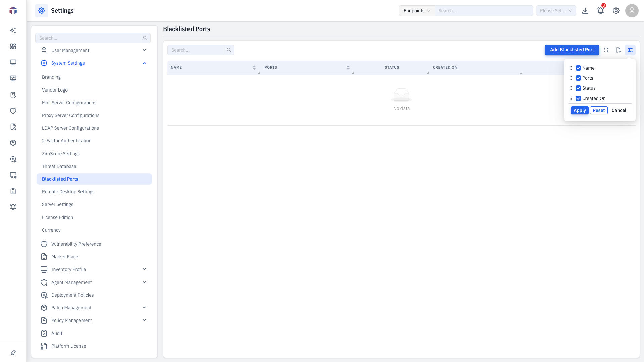This screenshot has width=644, height=362.
Task: Open the alert bell sidebar icon
Action: click(13, 207)
